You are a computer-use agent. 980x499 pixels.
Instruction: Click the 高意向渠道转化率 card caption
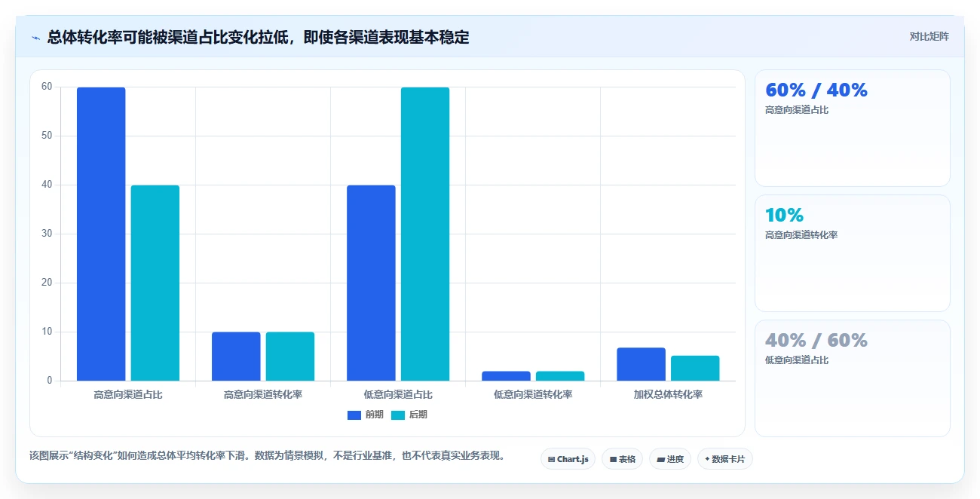coord(801,235)
